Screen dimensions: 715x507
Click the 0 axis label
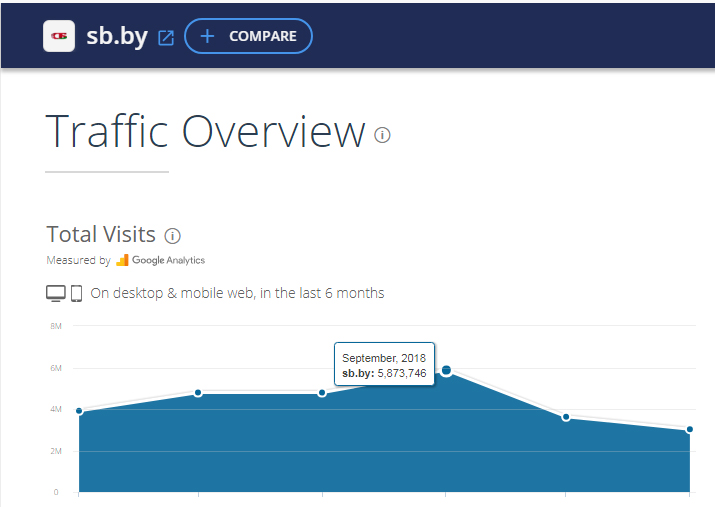[56, 492]
